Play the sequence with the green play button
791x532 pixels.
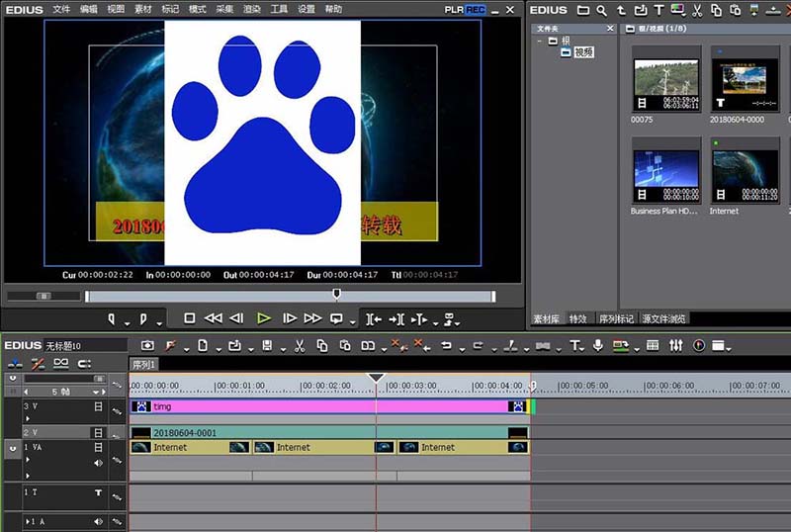click(x=263, y=318)
